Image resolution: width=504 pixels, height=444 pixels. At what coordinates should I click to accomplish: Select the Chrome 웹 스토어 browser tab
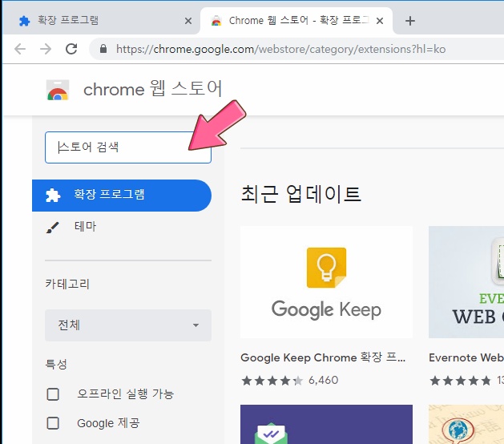[x=296, y=21]
